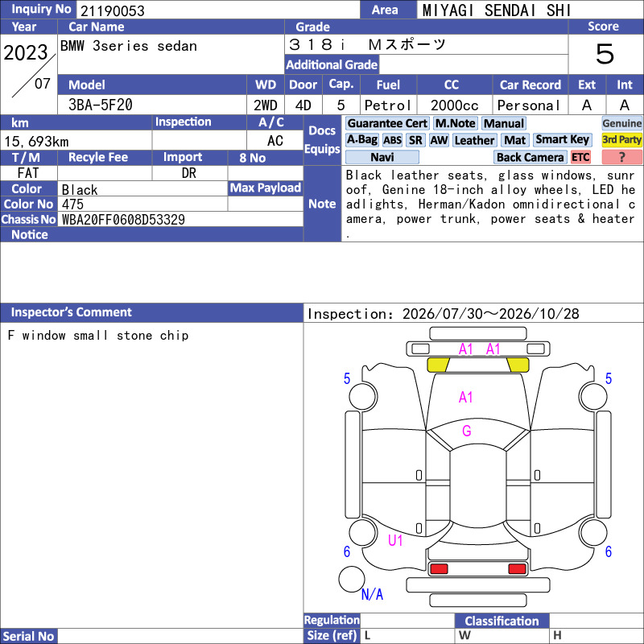Click the Guarantee Cert document badge
Viewport: 644px width, 644px height.
pos(387,123)
